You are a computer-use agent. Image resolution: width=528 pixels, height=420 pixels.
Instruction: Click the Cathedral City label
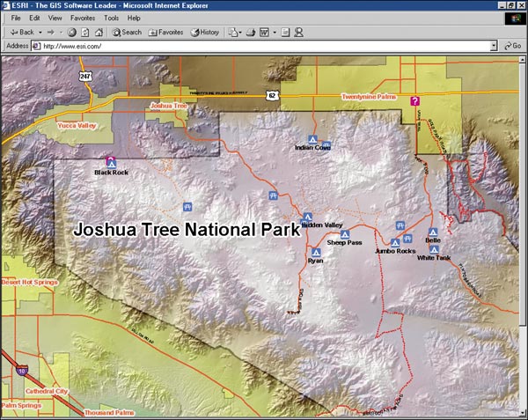tap(47, 391)
